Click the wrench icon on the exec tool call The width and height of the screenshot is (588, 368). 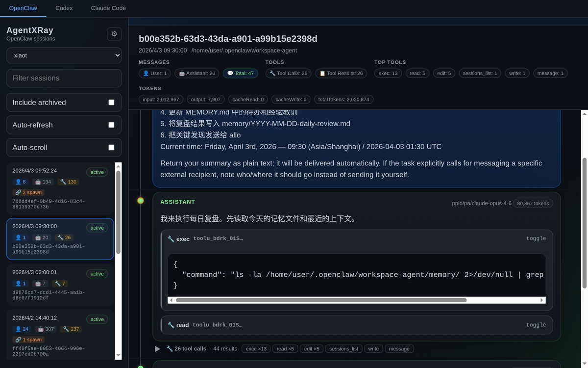[x=171, y=239]
